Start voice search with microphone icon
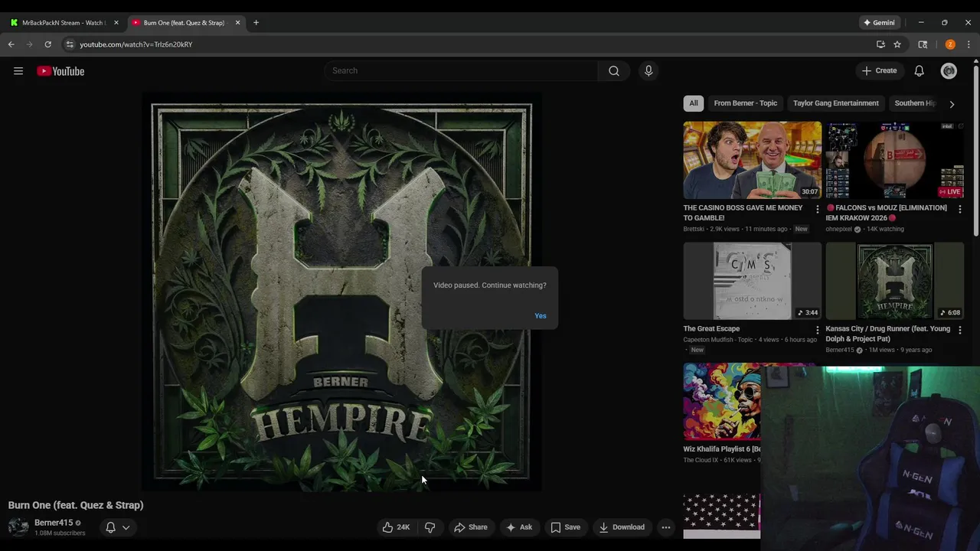 pos(648,71)
